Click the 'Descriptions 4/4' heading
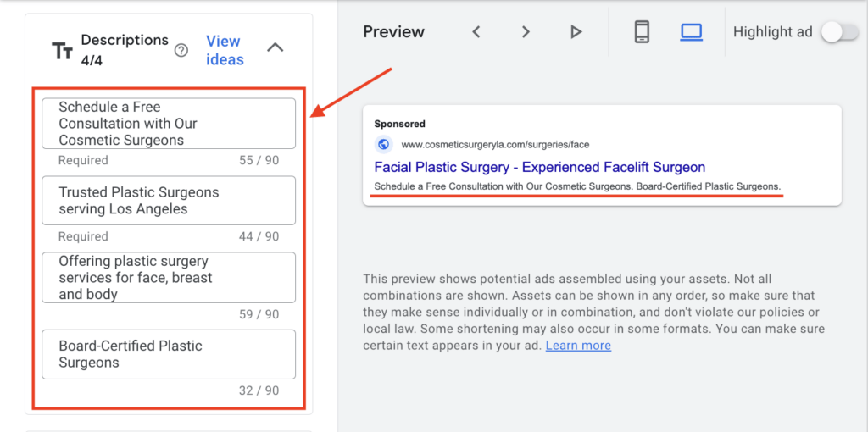868x432 pixels. tap(125, 50)
